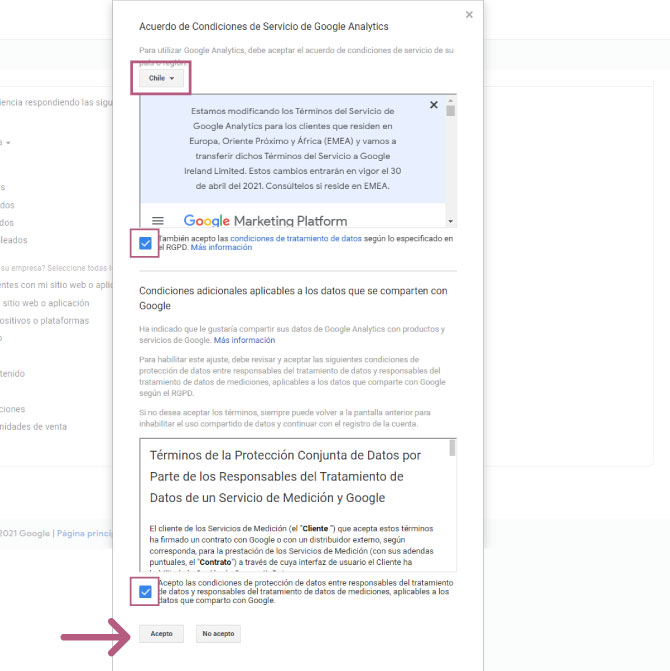Click the No acepto button
This screenshot has height=671, width=670.
[218, 634]
